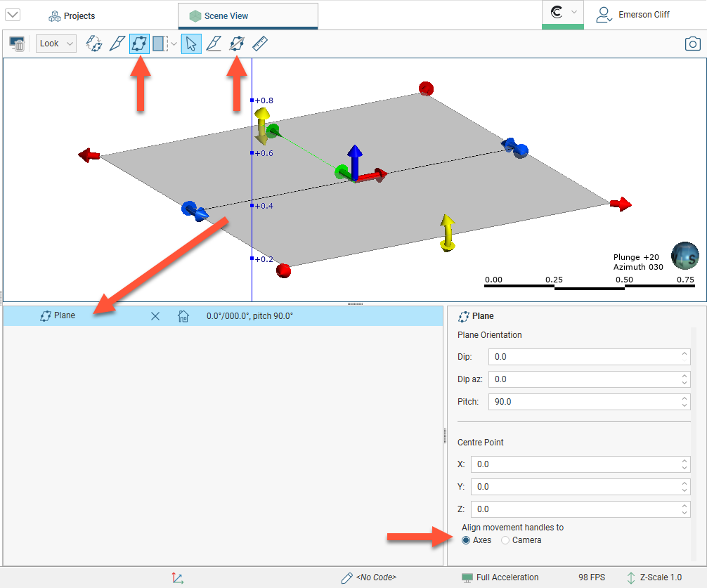707x588 pixels.
Task: Open the Emerson Cliff user account
Action: click(x=633, y=15)
